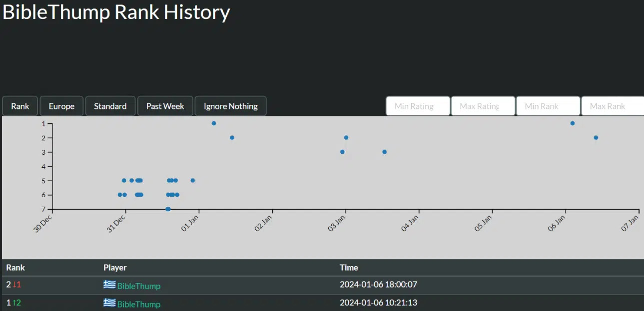The image size is (644, 311).
Task: Click the Time column header
Action: click(349, 268)
